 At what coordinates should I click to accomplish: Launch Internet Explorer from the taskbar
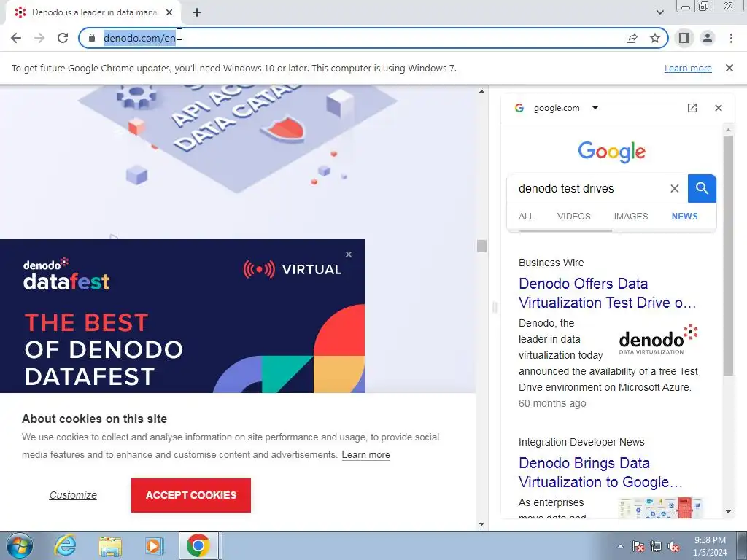point(65,546)
